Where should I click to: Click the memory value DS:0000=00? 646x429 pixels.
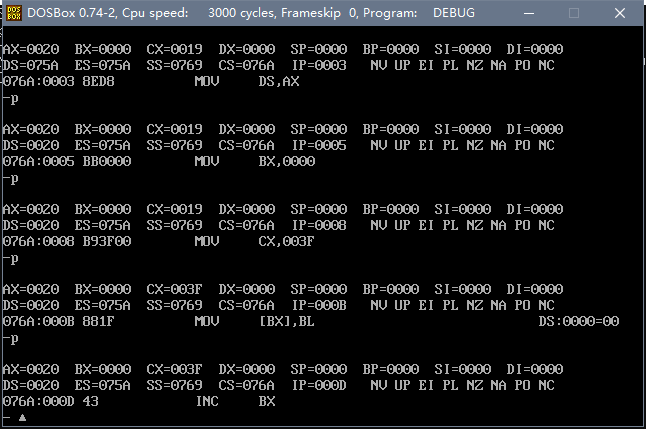coord(578,321)
